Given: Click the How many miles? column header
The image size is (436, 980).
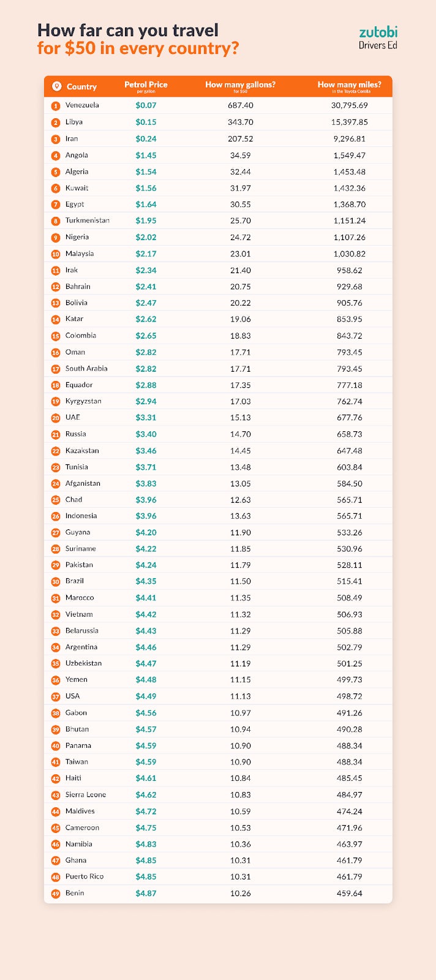Looking at the screenshot, I should [x=349, y=86].
